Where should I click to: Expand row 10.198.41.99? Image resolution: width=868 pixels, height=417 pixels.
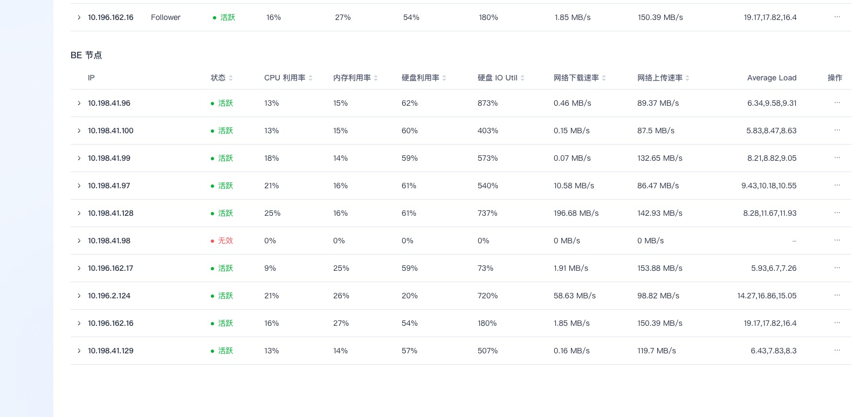79,158
